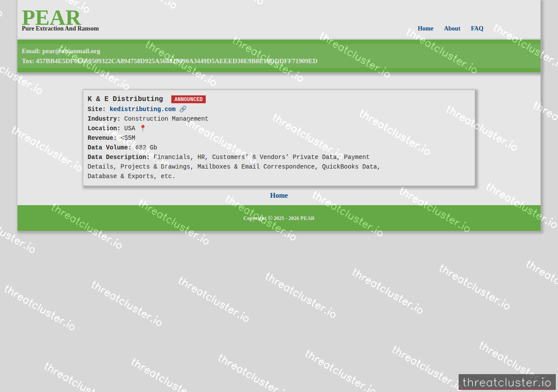The height and width of the screenshot is (392, 558).
Task: Select the K & E Distributing title
Action: [x=125, y=99]
